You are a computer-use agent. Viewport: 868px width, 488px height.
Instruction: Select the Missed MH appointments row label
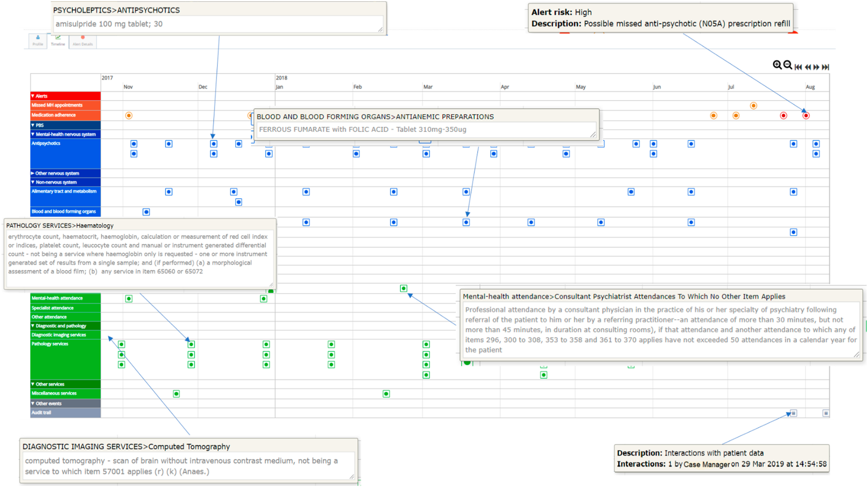65,105
